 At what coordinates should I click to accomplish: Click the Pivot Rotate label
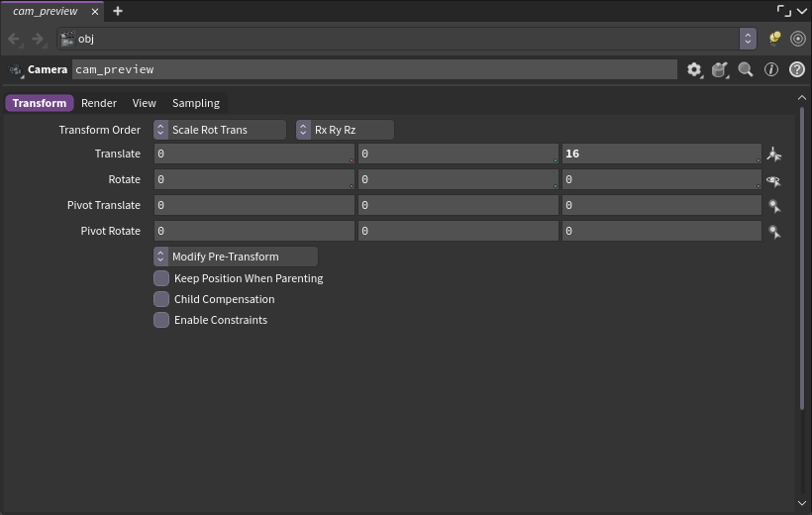coord(110,231)
